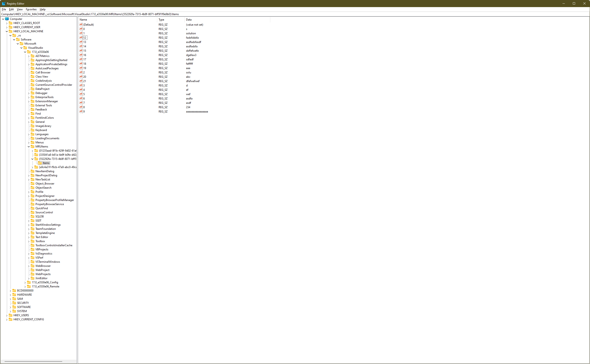Click the Items folder icon in tree
590x364 pixels.
[x=40, y=163]
